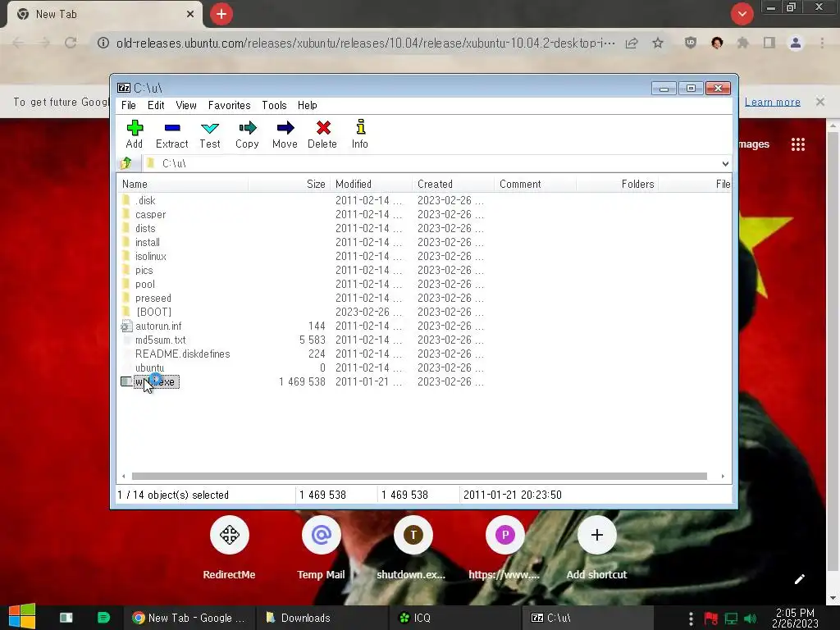Click the Extract toolbar icon
Viewport: 840px width, 630px height.
[172, 134]
